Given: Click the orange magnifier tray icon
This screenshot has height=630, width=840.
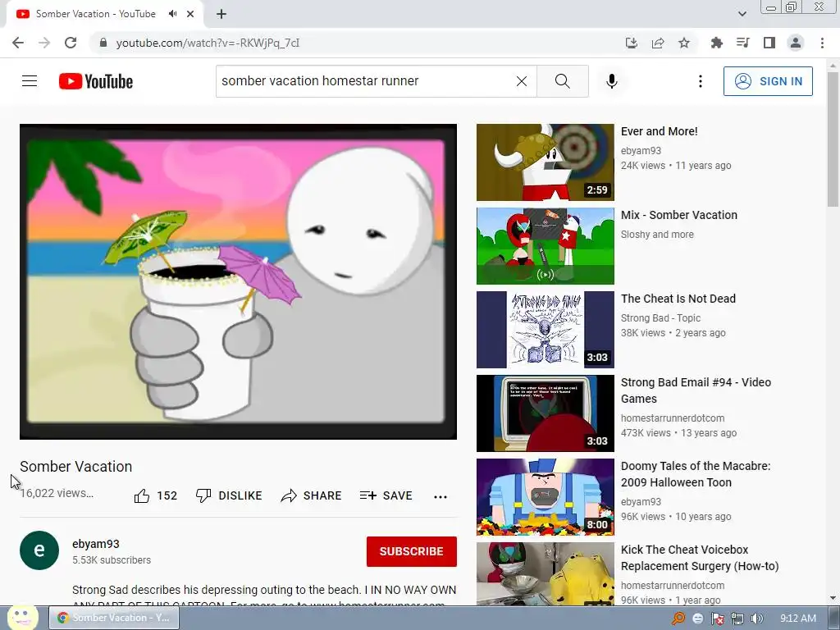Looking at the screenshot, I should click(x=678, y=619).
